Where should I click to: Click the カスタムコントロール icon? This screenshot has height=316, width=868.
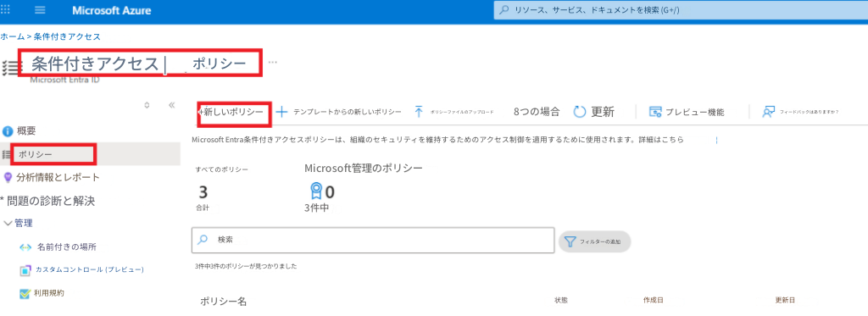coord(25,270)
